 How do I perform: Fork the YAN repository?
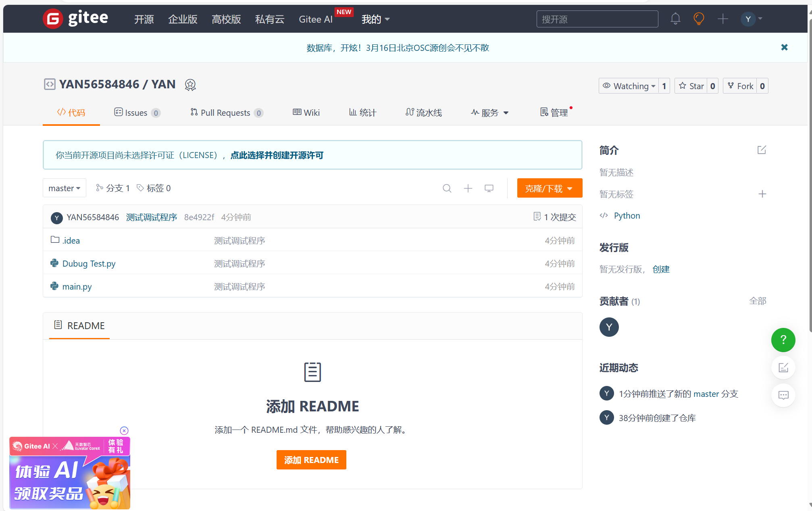pos(740,86)
